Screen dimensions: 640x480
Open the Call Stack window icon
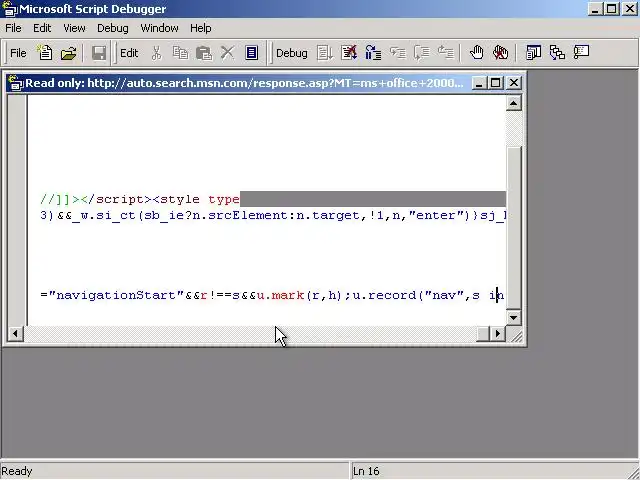(x=557, y=53)
